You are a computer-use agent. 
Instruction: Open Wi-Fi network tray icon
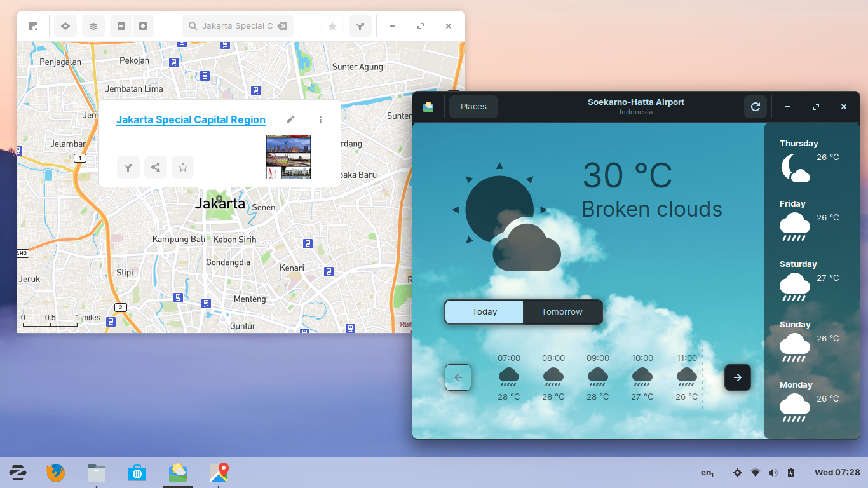click(x=755, y=473)
